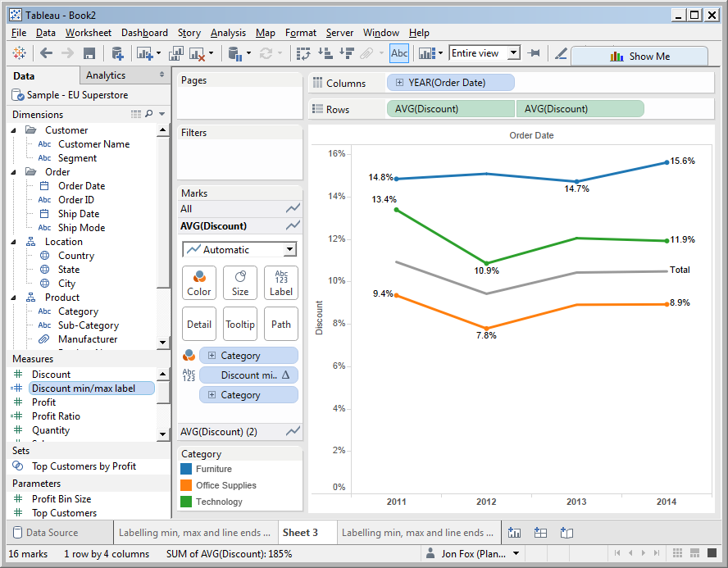
Task: Open the Show Me panel
Action: click(647, 55)
